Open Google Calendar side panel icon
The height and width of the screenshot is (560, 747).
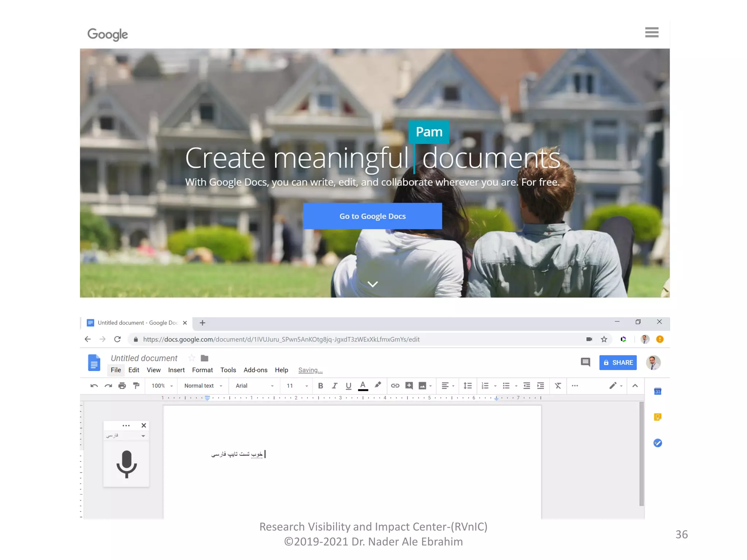657,391
